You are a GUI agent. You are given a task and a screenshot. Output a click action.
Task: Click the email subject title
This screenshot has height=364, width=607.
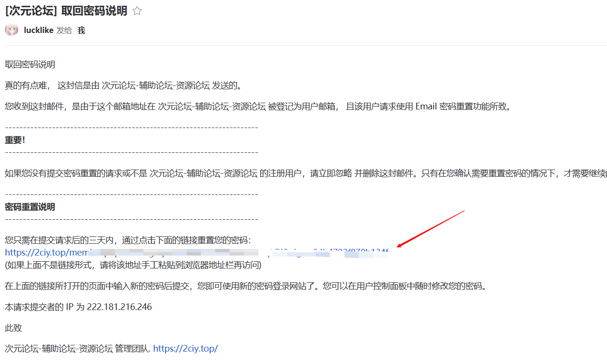[x=66, y=11]
